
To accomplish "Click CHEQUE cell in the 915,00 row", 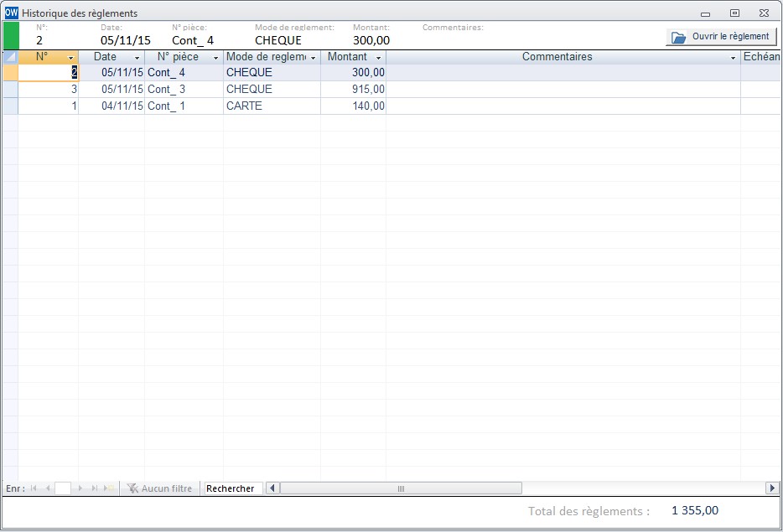I will pyautogui.click(x=272, y=90).
